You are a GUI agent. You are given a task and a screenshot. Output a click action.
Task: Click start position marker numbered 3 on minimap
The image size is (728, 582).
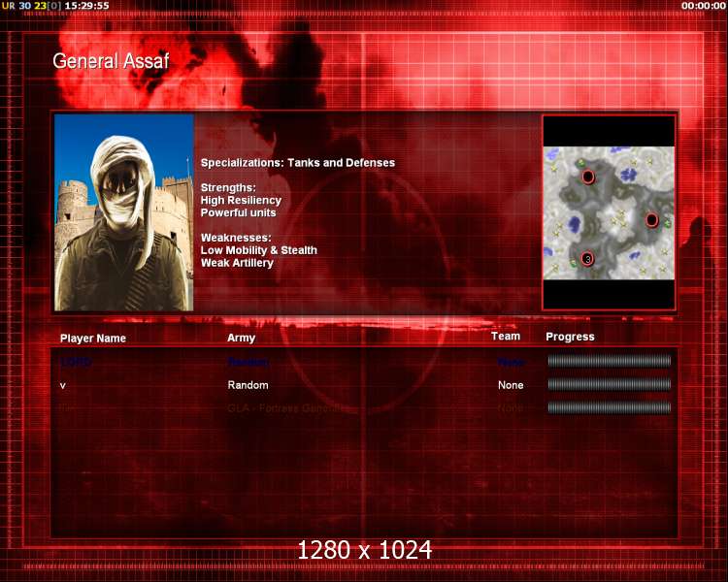click(x=587, y=258)
